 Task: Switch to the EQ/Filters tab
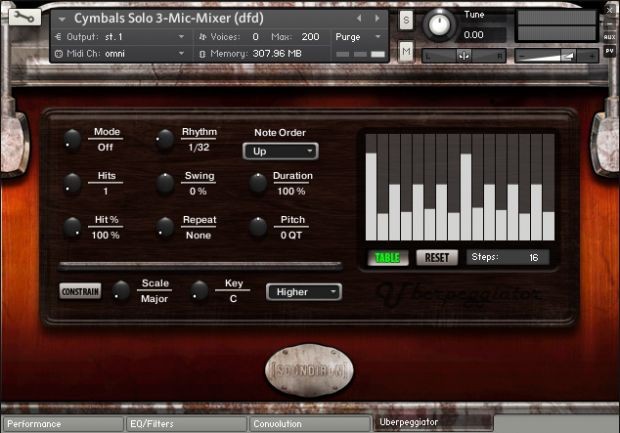tap(186, 424)
